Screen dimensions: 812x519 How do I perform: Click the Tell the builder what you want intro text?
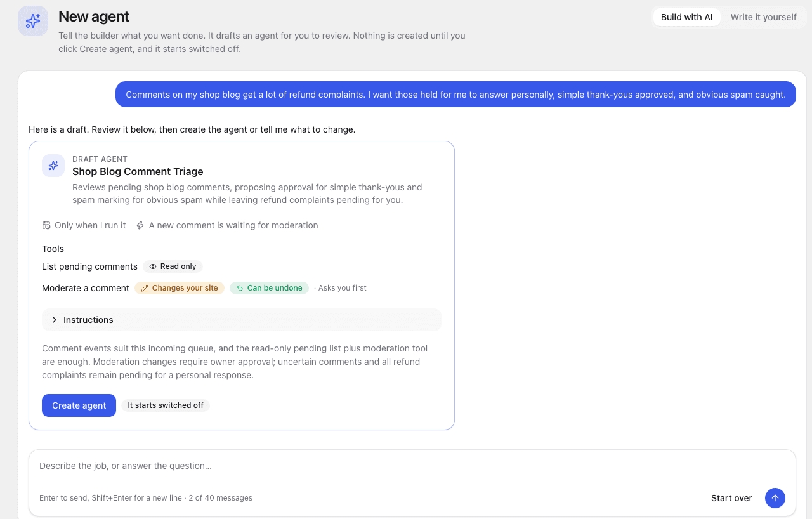coord(262,42)
